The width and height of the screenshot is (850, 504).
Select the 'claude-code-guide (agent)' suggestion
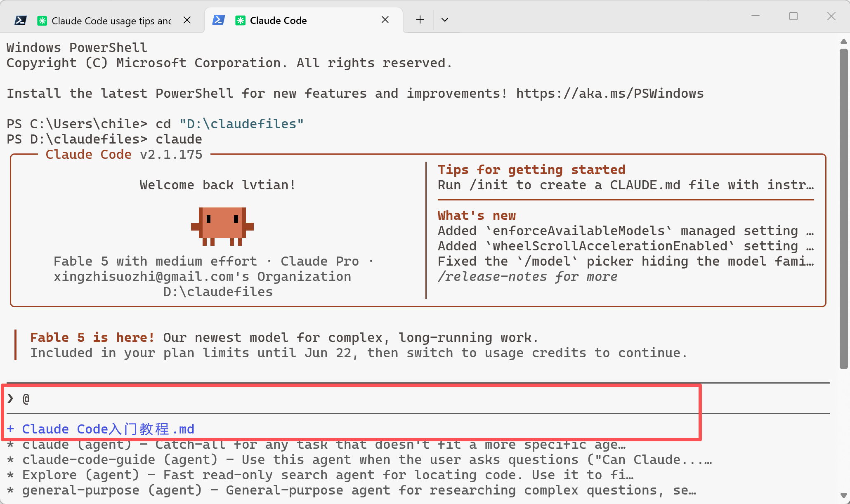359,460
